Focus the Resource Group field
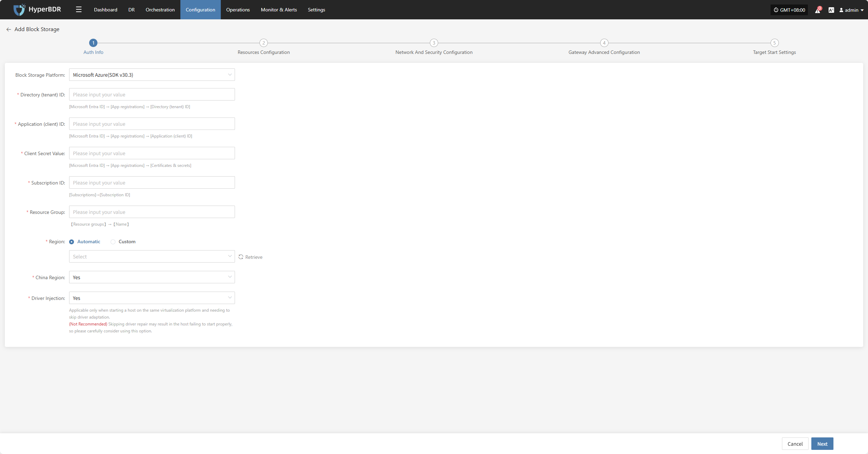868x454 pixels. click(152, 212)
